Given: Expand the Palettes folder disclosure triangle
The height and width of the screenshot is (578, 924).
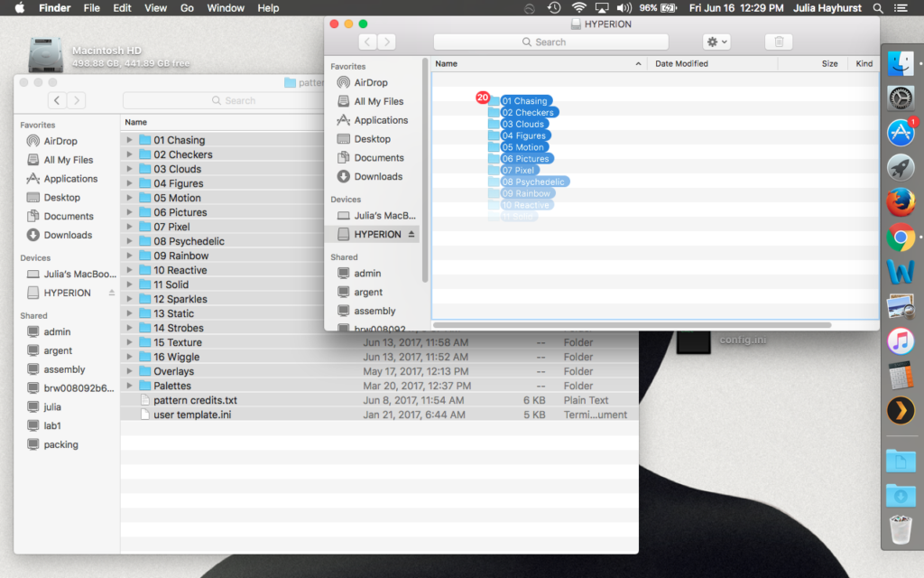Looking at the screenshot, I should tap(129, 385).
